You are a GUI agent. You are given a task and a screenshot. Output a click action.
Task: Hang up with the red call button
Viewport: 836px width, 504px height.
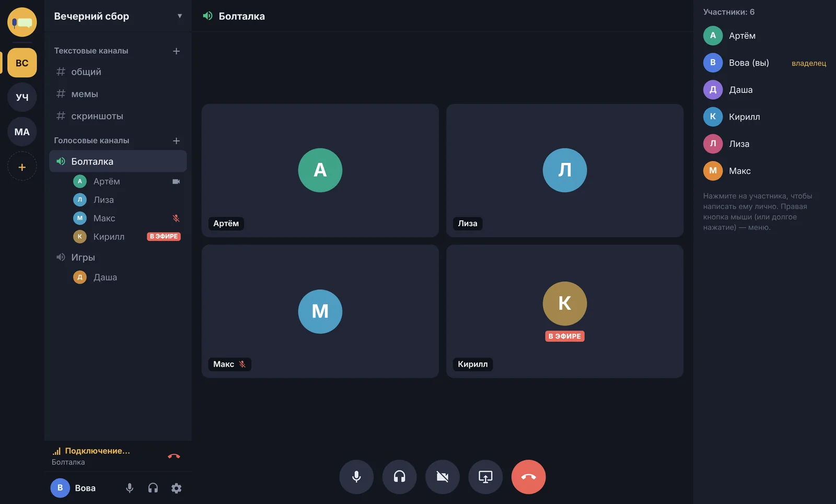(x=528, y=477)
